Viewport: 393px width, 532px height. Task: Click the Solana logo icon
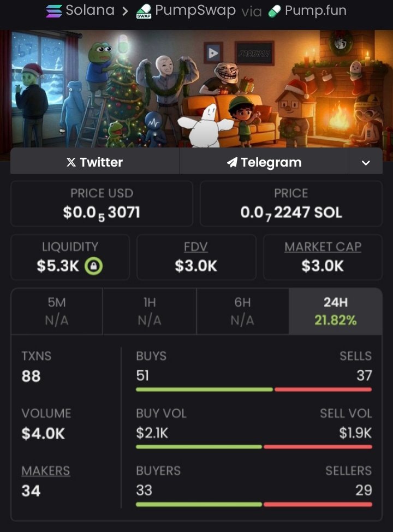point(54,10)
